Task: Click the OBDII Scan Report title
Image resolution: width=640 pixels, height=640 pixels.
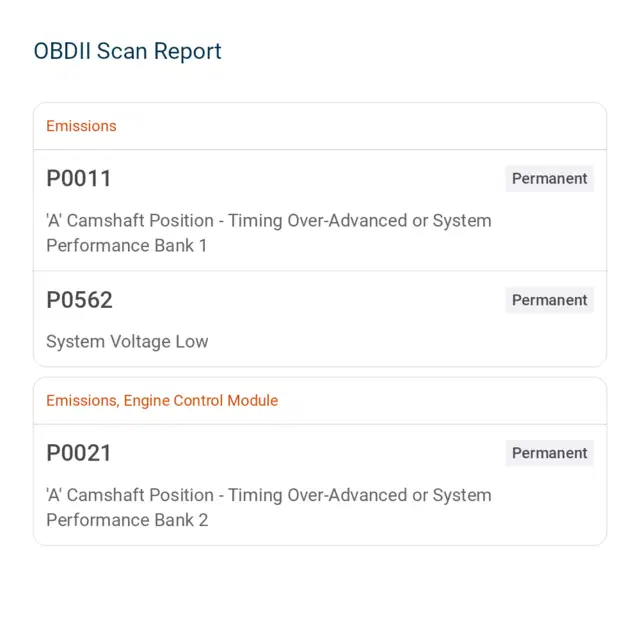Action: pos(127,51)
